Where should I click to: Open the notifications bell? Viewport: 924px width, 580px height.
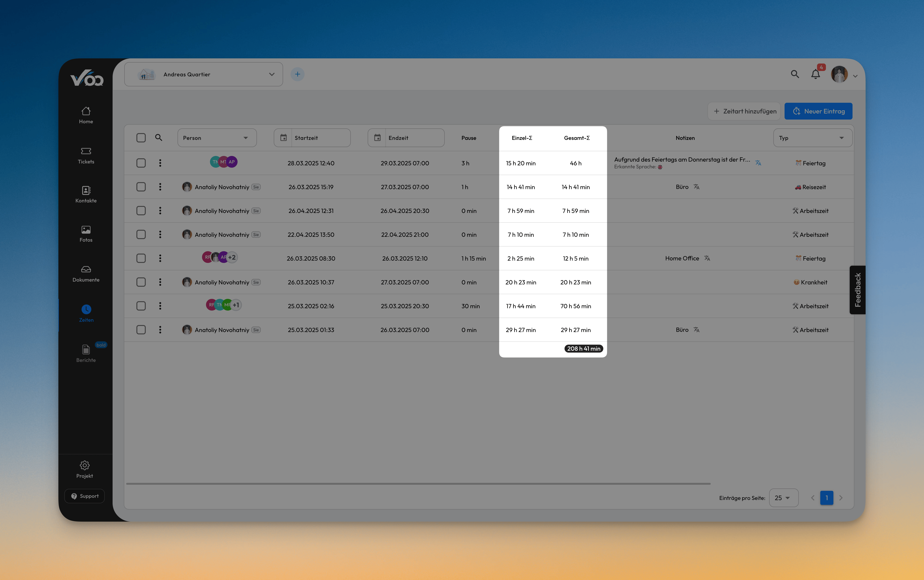pyautogui.click(x=815, y=74)
